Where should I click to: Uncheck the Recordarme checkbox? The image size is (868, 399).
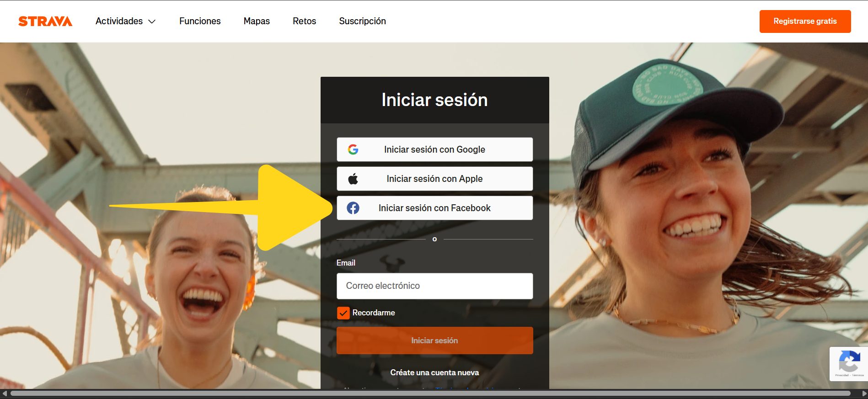point(343,313)
